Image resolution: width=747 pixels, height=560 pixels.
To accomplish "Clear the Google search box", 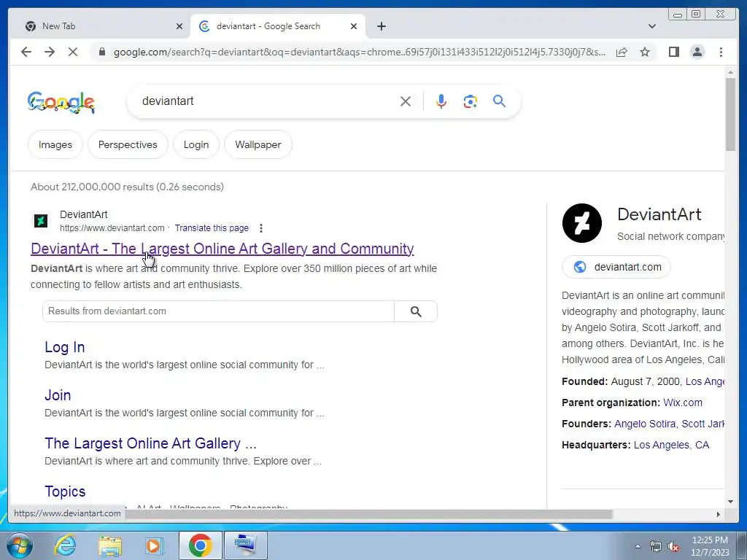I will click(406, 101).
